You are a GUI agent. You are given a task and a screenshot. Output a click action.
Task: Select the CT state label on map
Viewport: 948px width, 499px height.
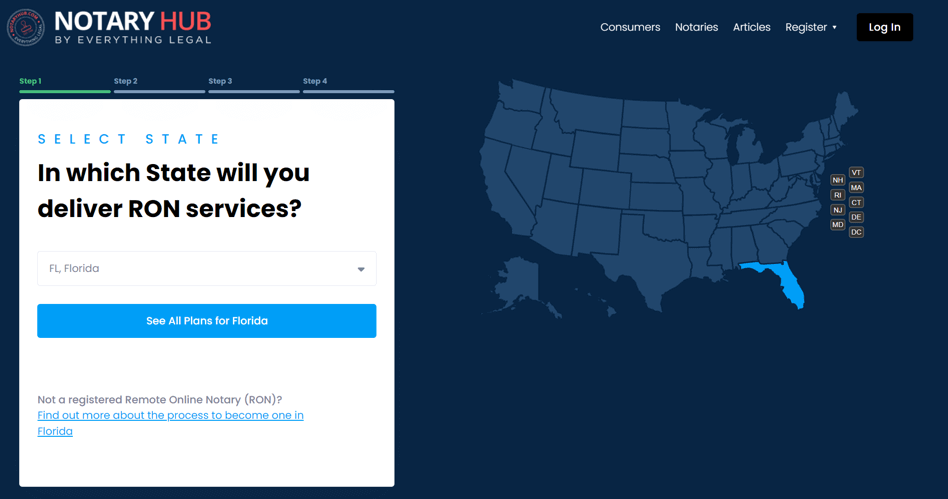coord(856,203)
